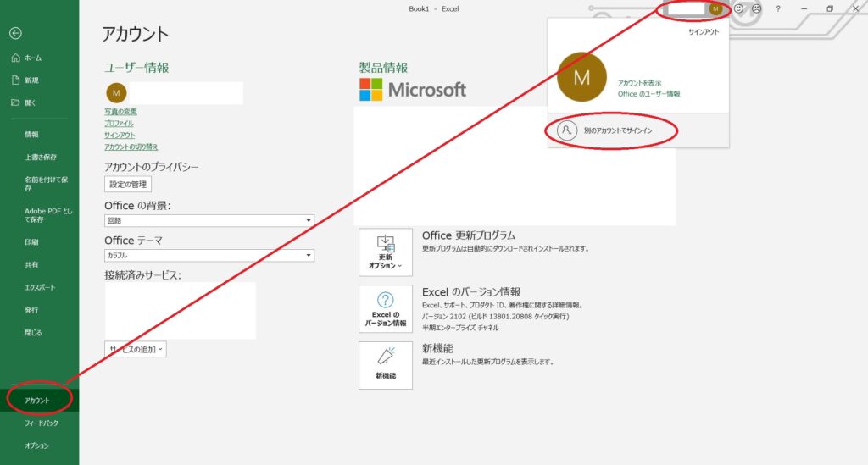Select Adobe PDF として保存

tap(48, 215)
